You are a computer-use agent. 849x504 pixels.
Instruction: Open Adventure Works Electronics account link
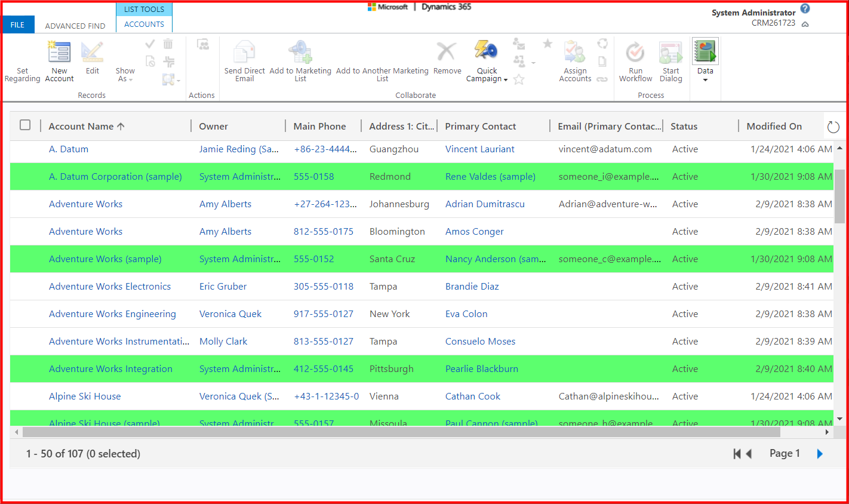(110, 287)
